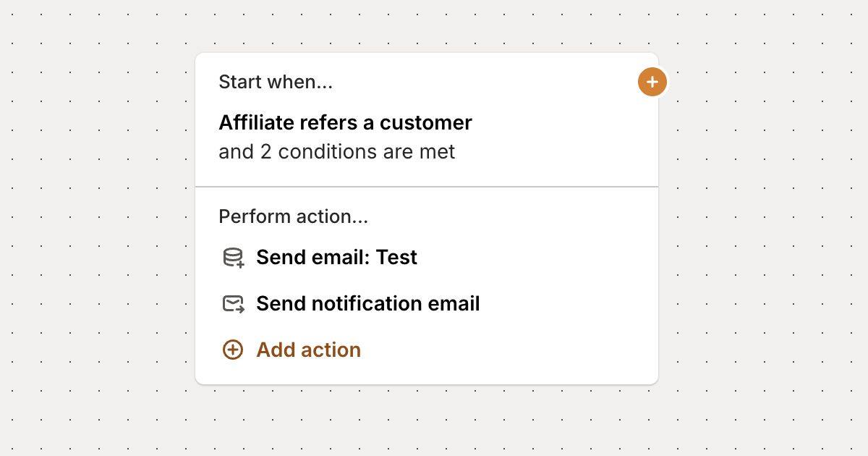The height and width of the screenshot is (456, 868).
Task: Select the email send icon next to Send notification email
Action: (231, 303)
